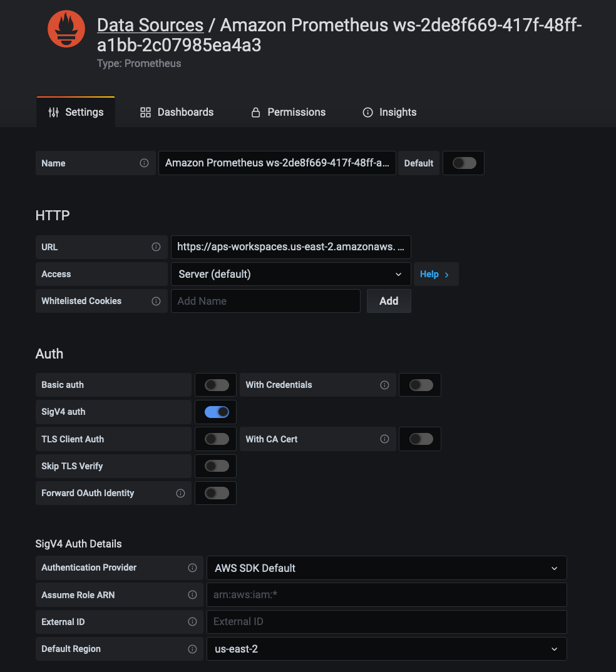Enable the With Credentials switch
This screenshot has width=616, height=672.
coord(421,385)
